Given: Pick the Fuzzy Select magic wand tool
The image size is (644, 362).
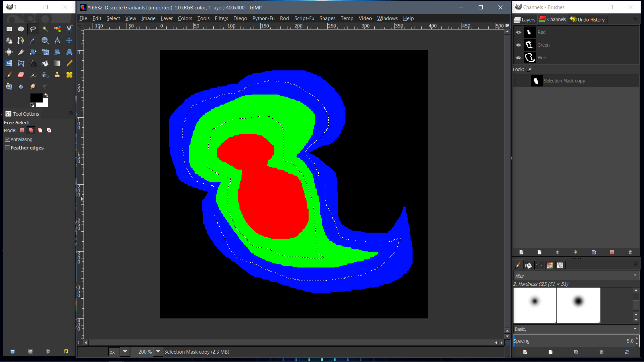Looking at the screenshot, I should tap(45, 29).
